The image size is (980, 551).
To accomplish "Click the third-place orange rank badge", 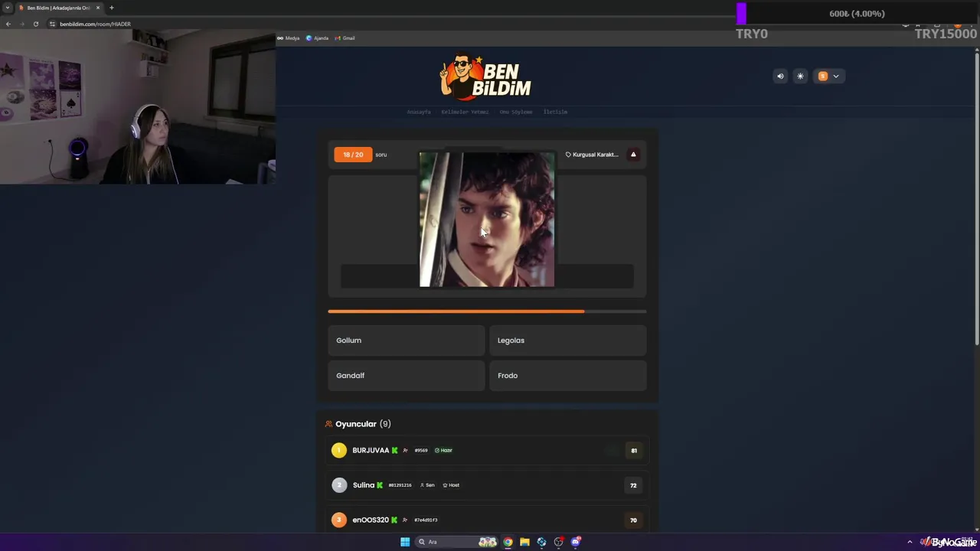I will click(339, 520).
